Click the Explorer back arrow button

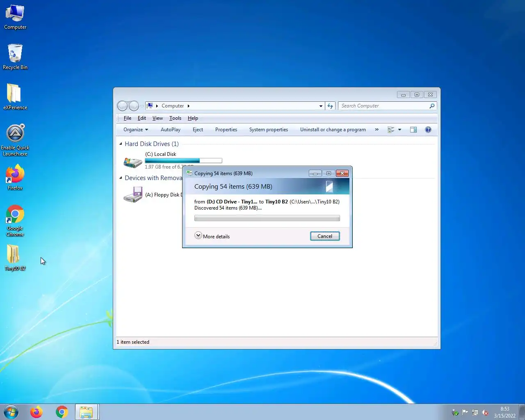tap(122, 106)
